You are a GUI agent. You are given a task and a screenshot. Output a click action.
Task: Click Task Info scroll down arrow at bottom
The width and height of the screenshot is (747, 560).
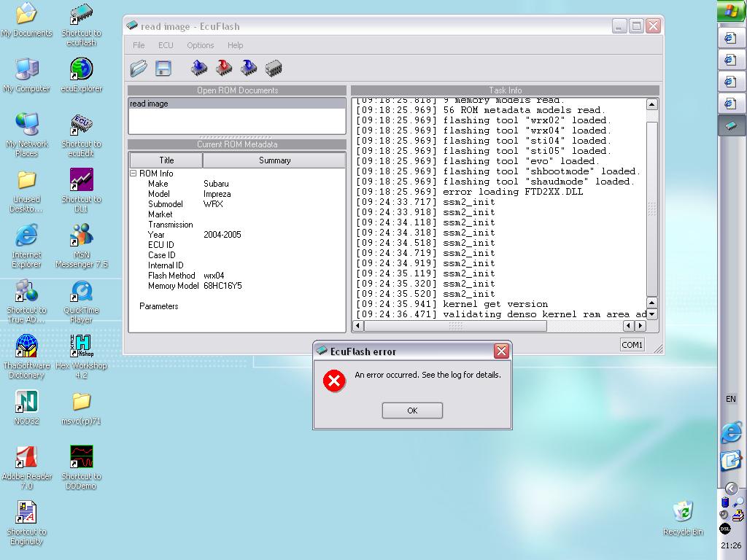point(651,314)
